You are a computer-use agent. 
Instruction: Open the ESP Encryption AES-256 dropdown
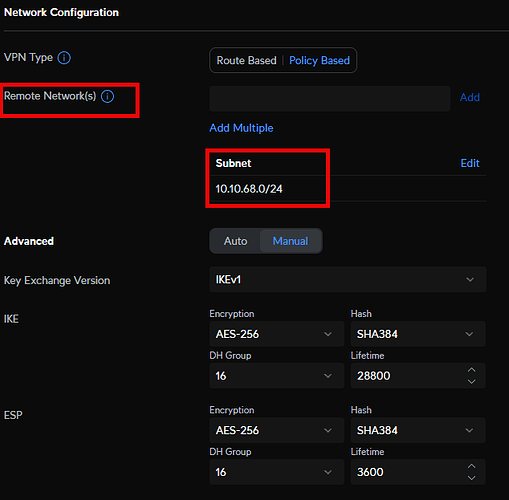pyautogui.click(x=276, y=430)
